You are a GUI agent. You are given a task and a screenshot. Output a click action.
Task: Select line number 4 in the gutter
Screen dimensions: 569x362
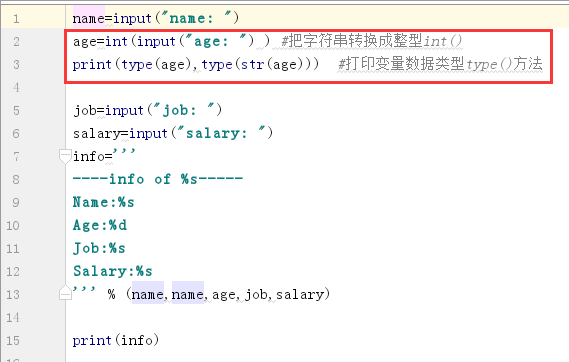pyautogui.click(x=16, y=87)
